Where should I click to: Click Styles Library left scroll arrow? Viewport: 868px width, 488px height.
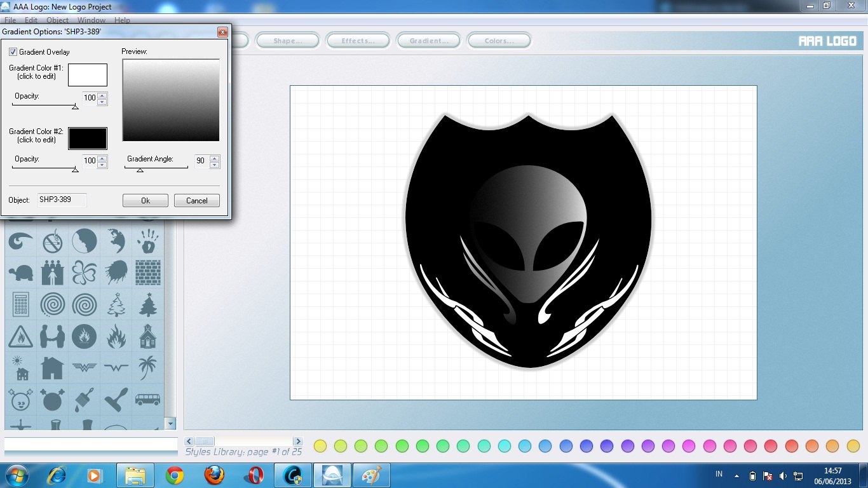pos(189,441)
